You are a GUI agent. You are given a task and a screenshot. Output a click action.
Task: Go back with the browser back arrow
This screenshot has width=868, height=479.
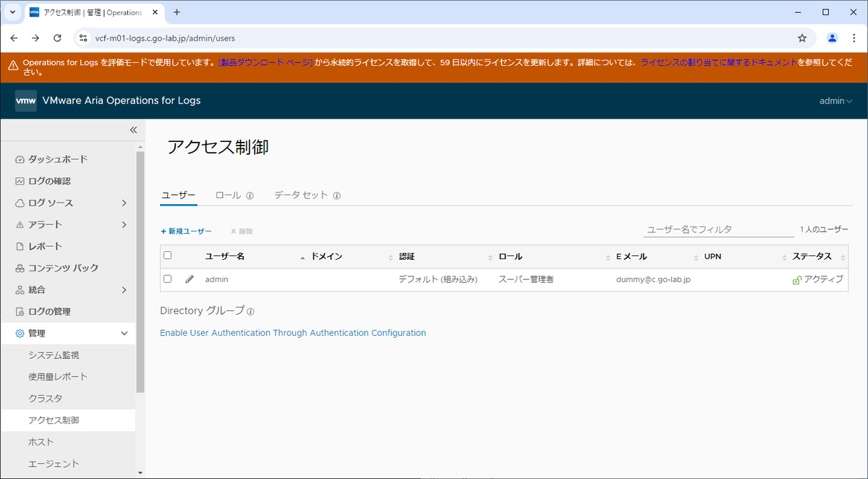pyautogui.click(x=14, y=38)
